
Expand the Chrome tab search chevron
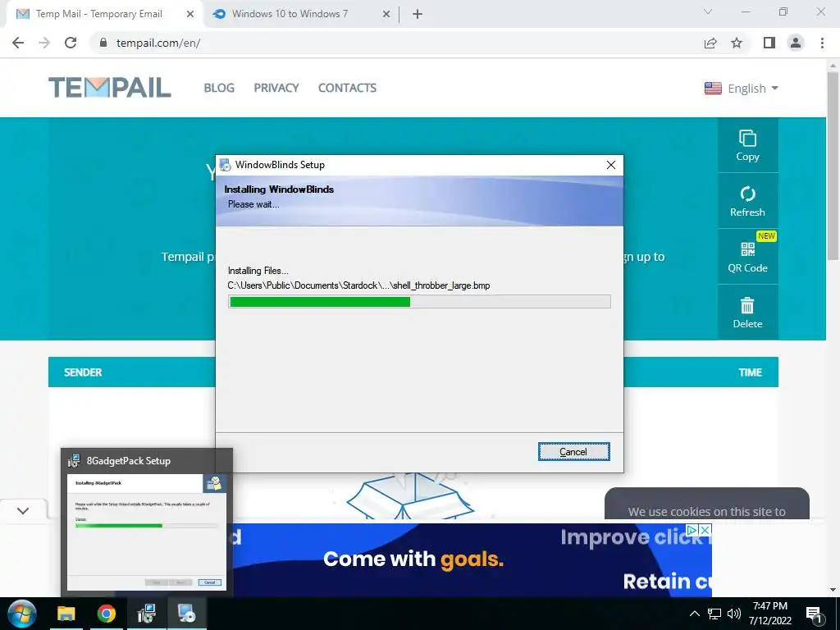708,11
